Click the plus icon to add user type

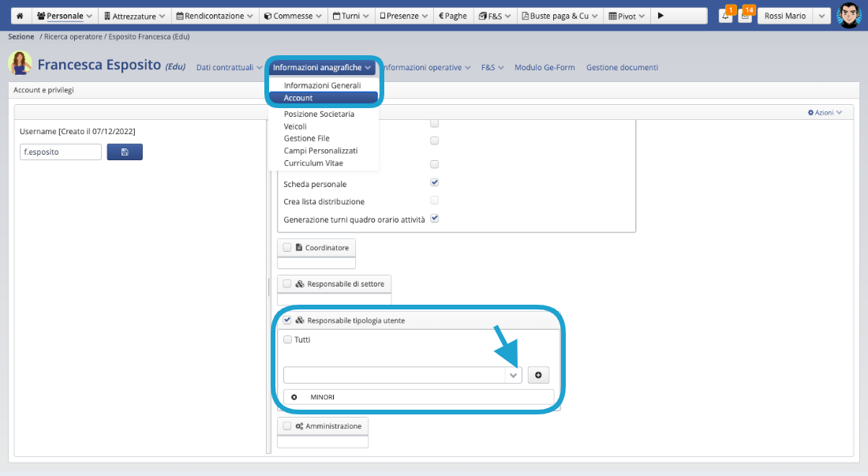pos(538,375)
